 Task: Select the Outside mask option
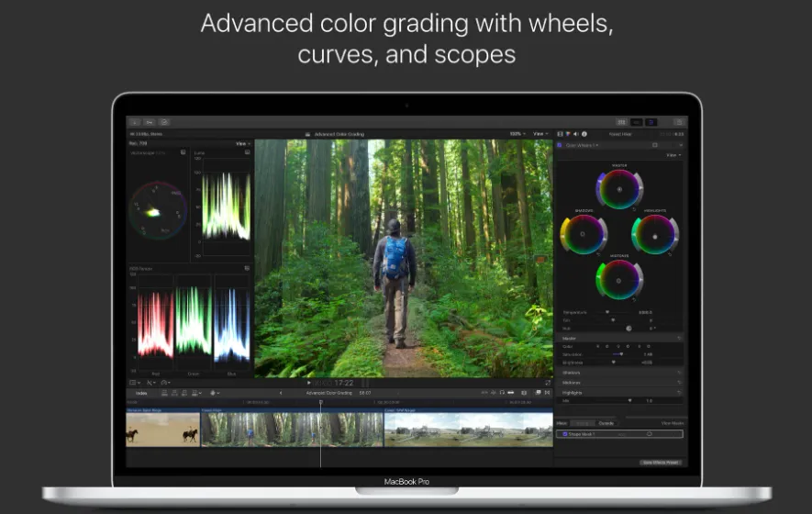606,423
